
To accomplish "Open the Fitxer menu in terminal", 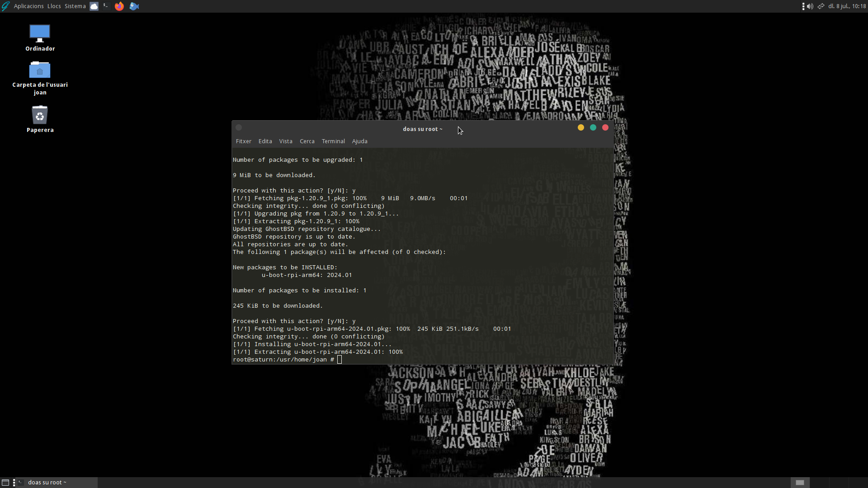I will tap(243, 141).
